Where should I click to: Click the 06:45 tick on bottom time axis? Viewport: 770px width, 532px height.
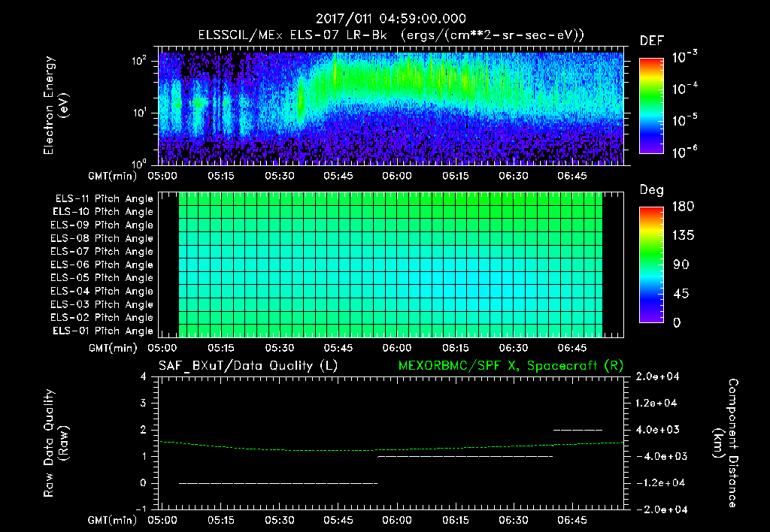(x=572, y=520)
